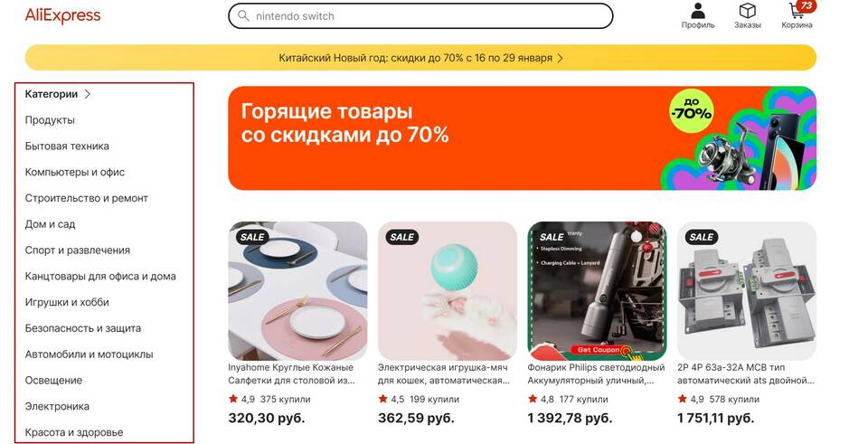
Task: Click the SALE badge on flashlight product
Action: click(x=552, y=237)
